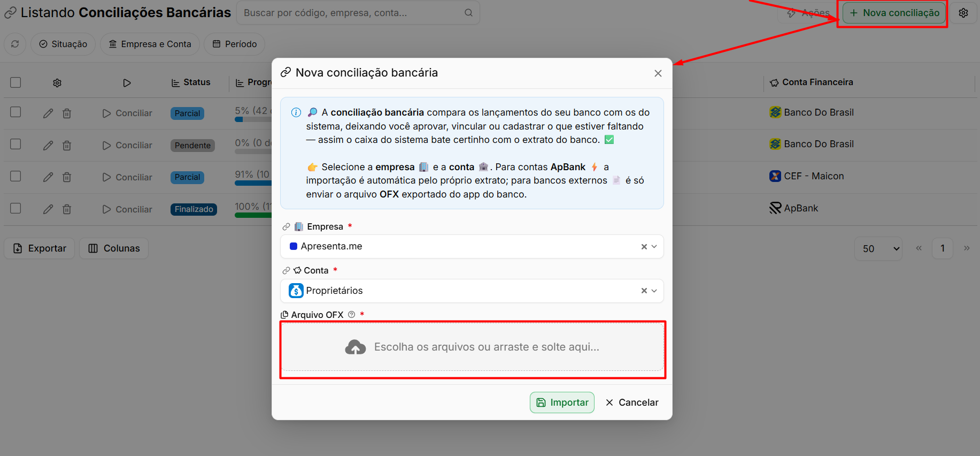Click Conciliar on the Pendente row
Image resolution: width=980 pixels, height=456 pixels.
coord(127,145)
